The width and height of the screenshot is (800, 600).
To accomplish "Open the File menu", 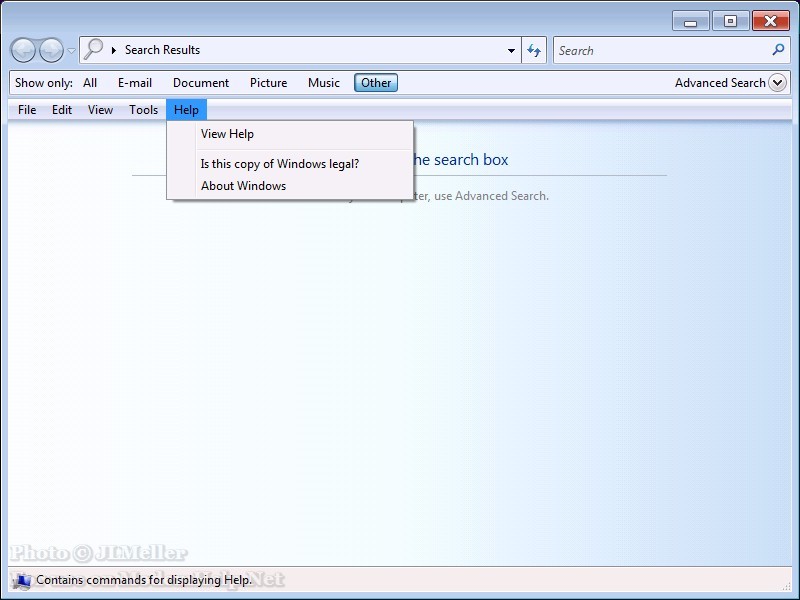I will point(27,110).
